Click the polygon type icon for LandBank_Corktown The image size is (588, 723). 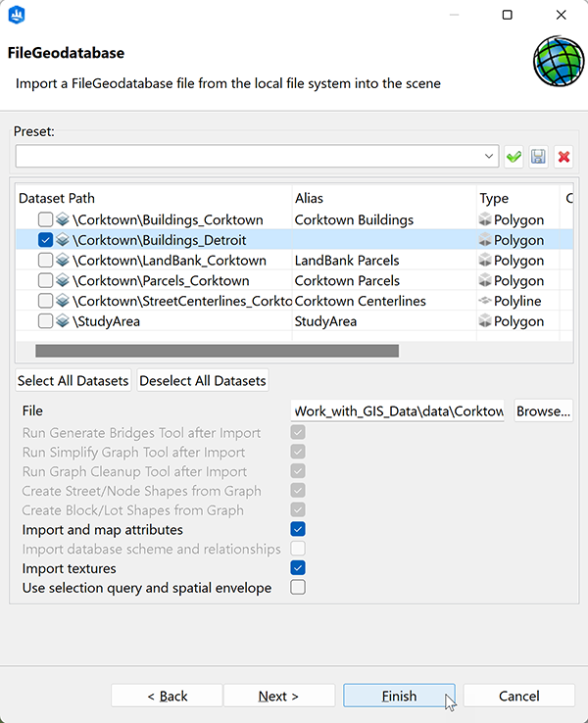coord(484,261)
